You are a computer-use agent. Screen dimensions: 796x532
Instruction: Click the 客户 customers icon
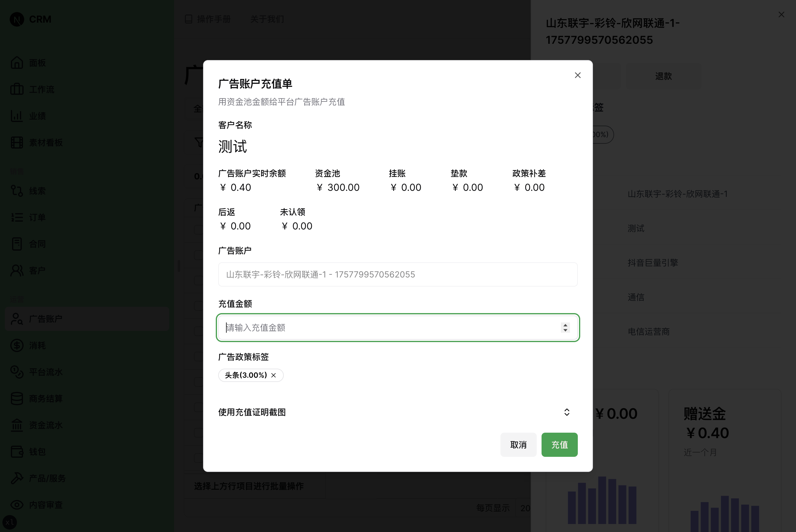[x=17, y=270]
